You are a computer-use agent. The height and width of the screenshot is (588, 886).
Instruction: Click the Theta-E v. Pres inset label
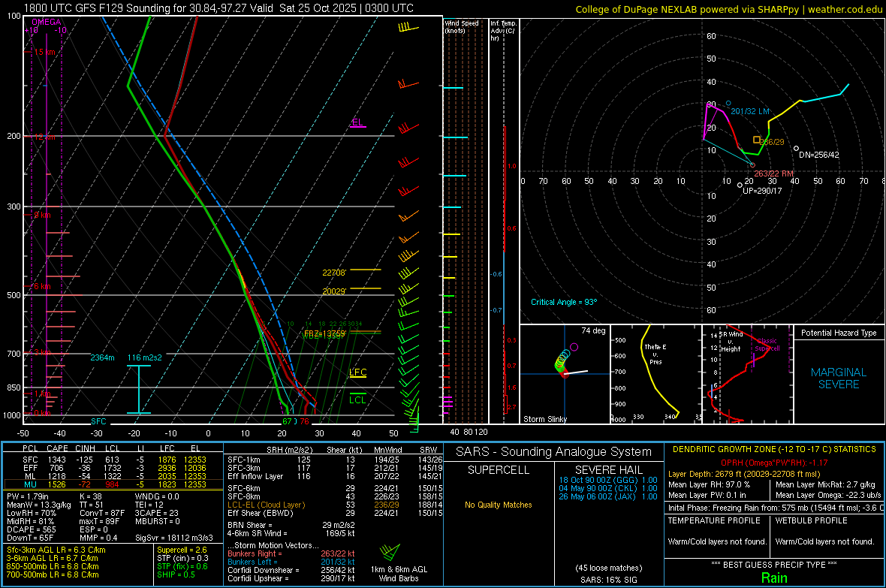[655, 354]
